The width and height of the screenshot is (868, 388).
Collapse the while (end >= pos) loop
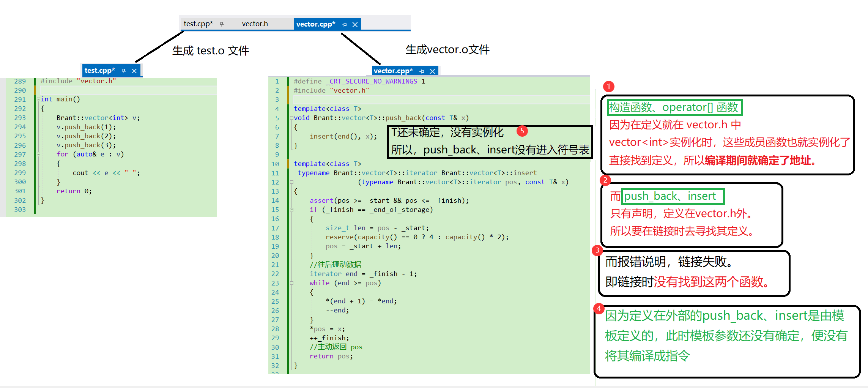click(291, 283)
